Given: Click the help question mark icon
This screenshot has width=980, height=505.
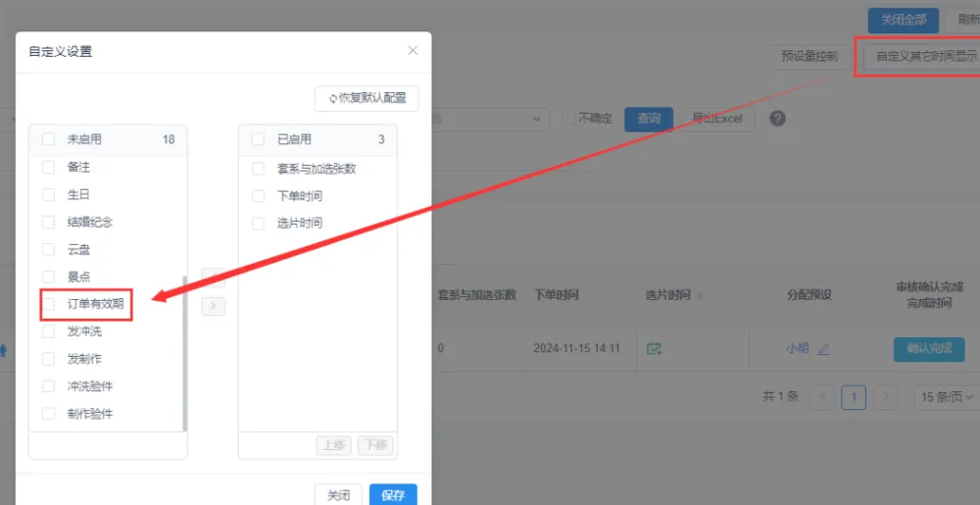Looking at the screenshot, I should [777, 119].
